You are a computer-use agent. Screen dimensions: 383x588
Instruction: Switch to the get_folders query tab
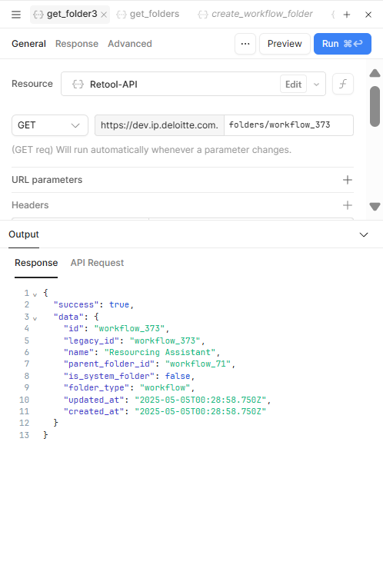[148, 15]
